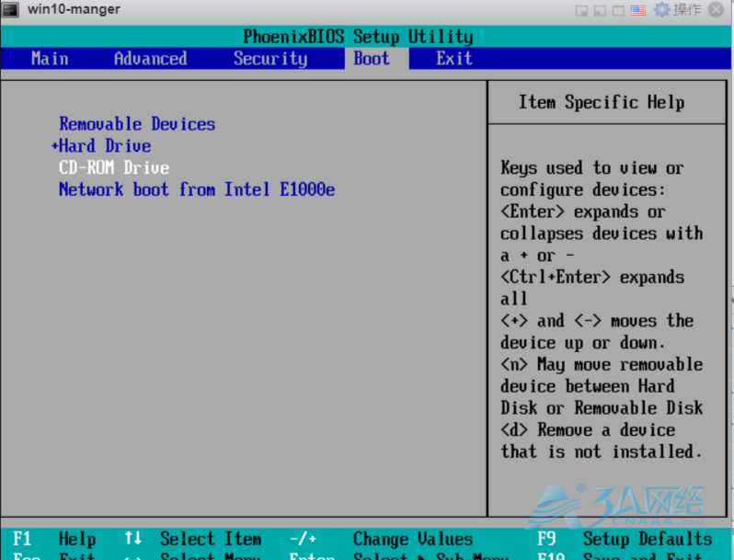
Task: Click the '<d> Remove a device' help line
Action: coord(588,429)
